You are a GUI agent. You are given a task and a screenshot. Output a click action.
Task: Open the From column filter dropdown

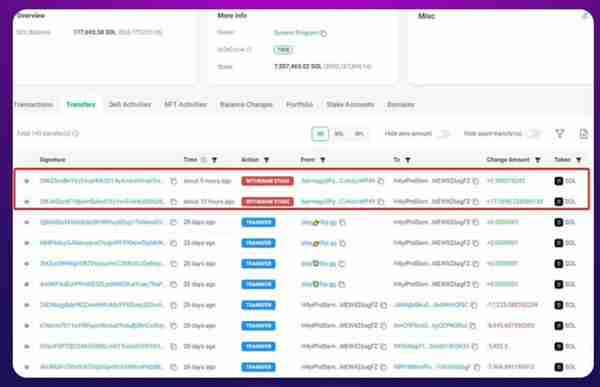323,160
